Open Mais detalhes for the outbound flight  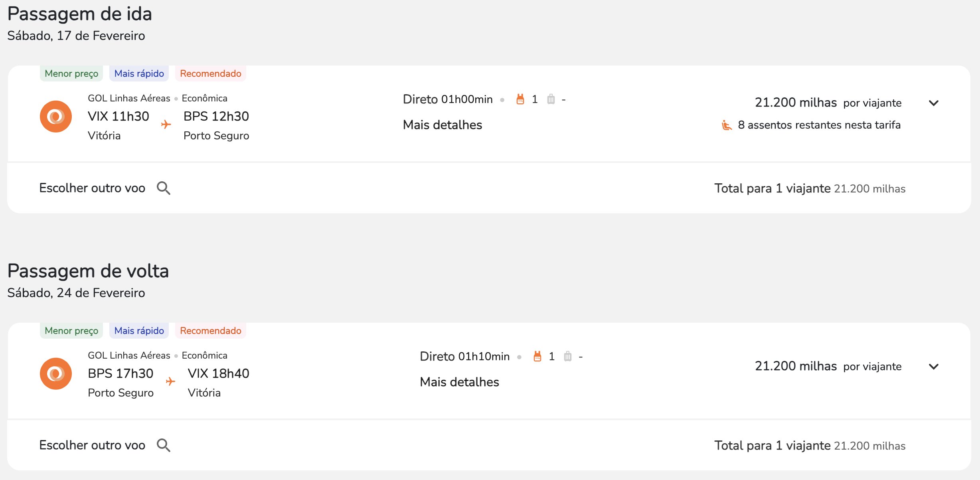(x=443, y=125)
